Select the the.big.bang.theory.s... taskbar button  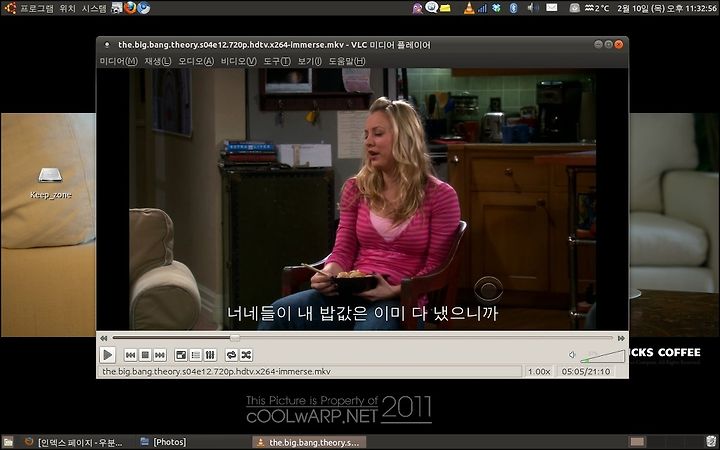309,442
